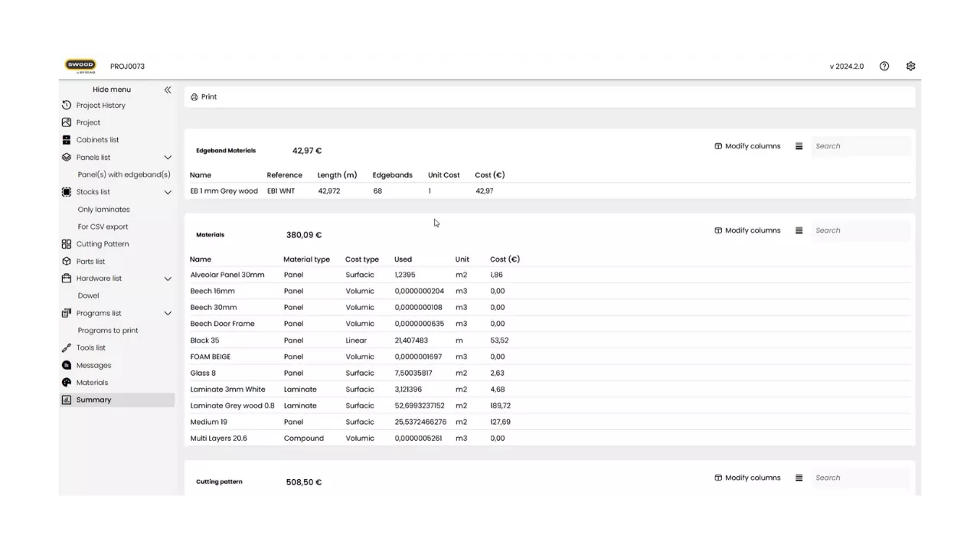Click version label v 2024.2.0
Screen dimensions: 980x551
[x=846, y=67]
